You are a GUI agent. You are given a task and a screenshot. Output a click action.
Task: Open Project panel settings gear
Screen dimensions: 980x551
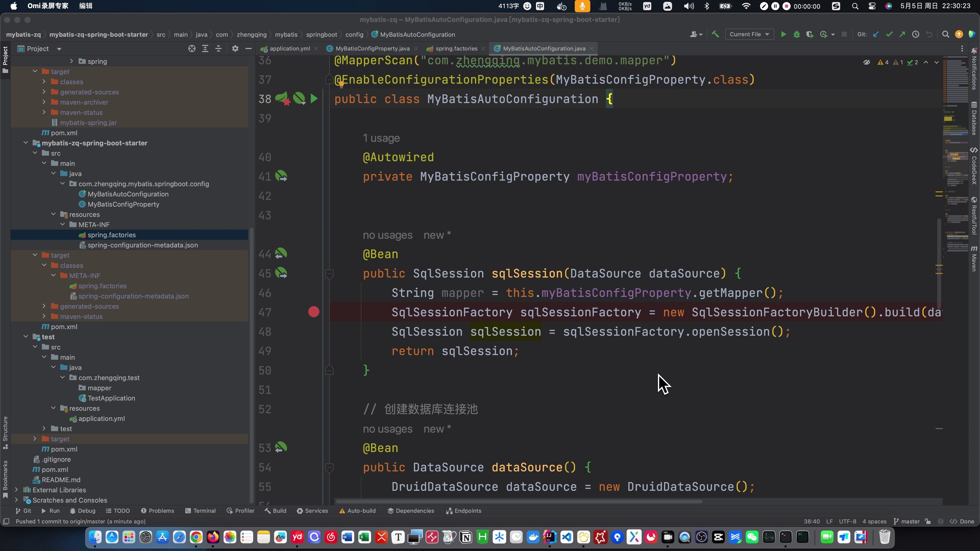(x=235, y=49)
